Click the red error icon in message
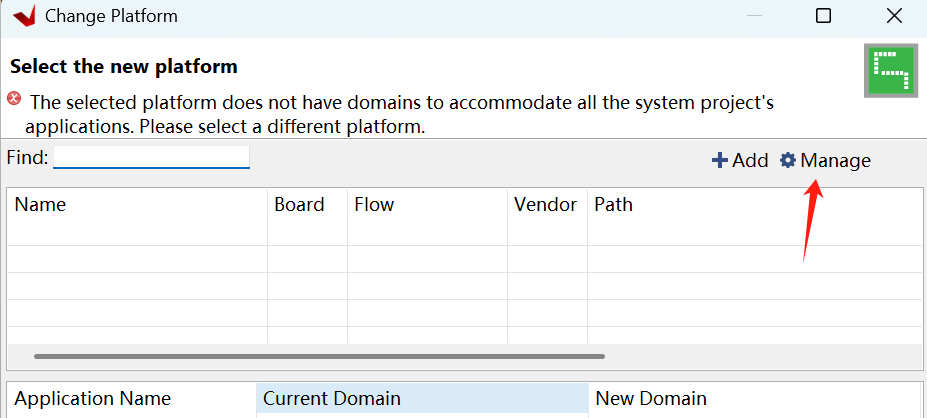 [x=14, y=98]
